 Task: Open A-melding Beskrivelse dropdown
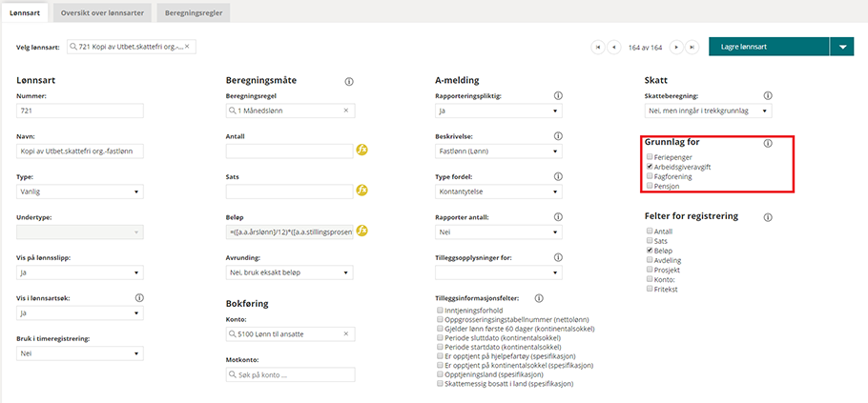coord(499,151)
